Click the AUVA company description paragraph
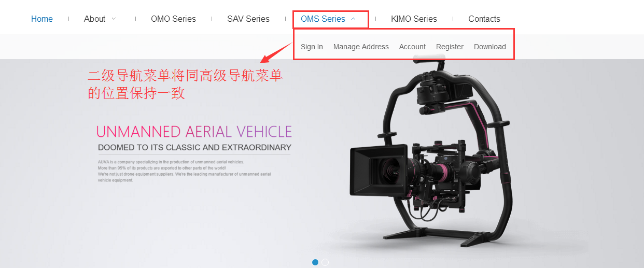Viewport: 644px width, 268px height. (184, 171)
